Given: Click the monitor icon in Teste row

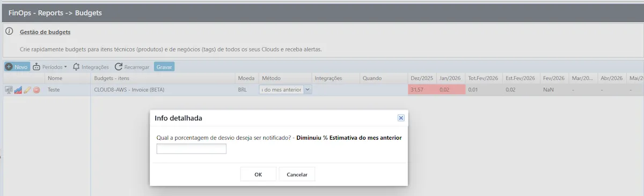Looking at the screenshot, I should pyautogui.click(x=9, y=90).
